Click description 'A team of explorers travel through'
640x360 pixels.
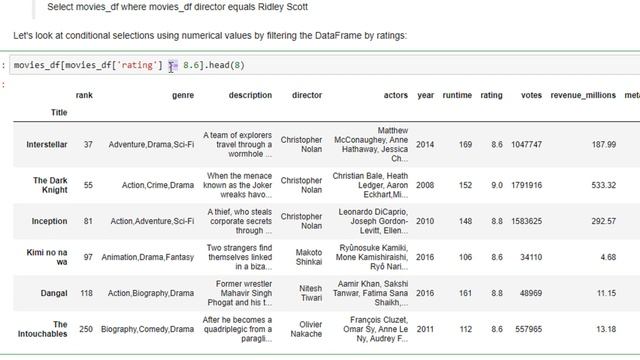click(x=238, y=144)
